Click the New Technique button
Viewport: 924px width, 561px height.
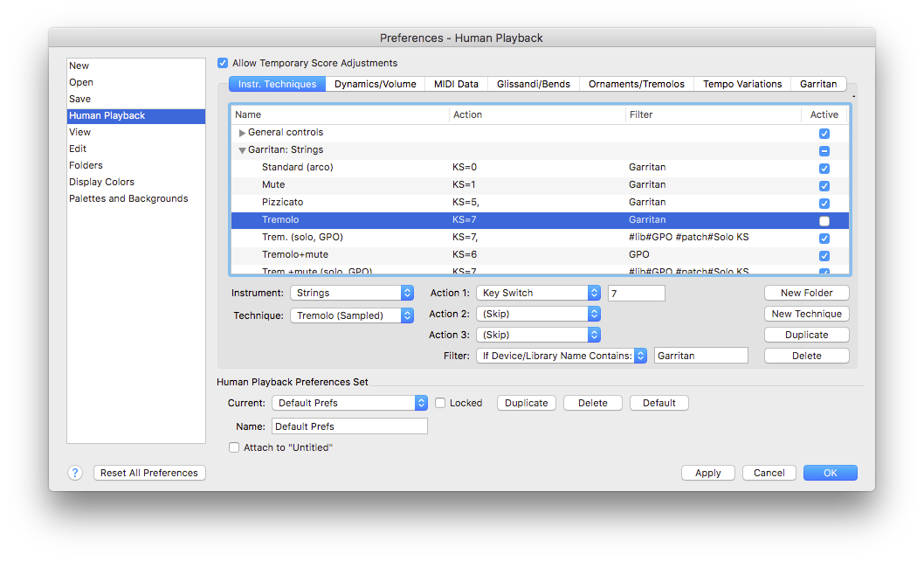tap(807, 314)
